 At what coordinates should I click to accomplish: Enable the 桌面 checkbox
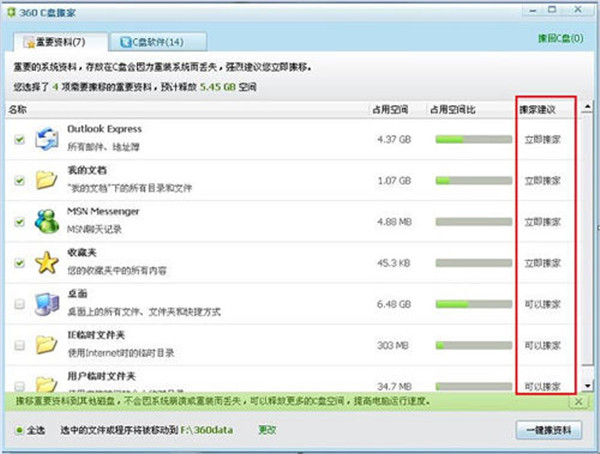coord(20,304)
